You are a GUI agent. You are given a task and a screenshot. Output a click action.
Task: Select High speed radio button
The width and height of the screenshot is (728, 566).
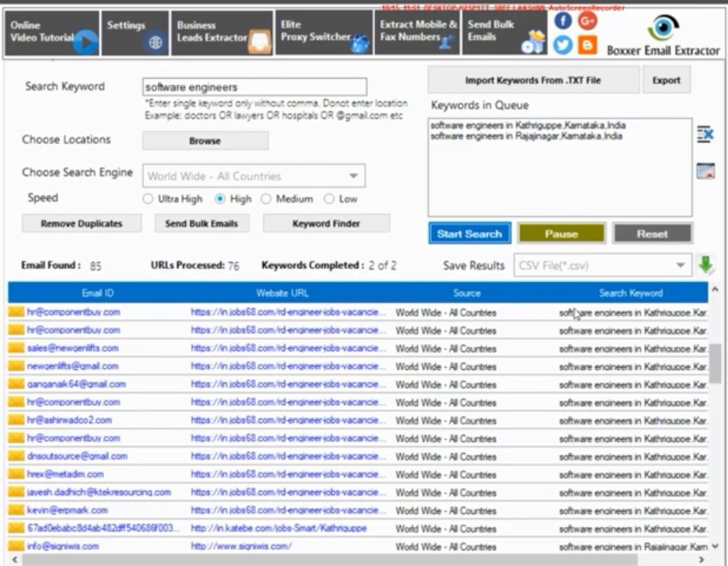pyautogui.click(x=220, y=199)
